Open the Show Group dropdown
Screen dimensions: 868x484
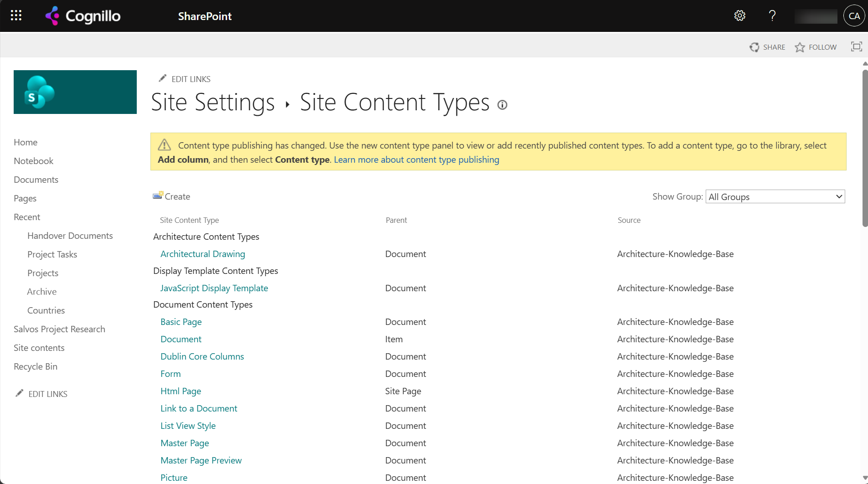point(775,196)
